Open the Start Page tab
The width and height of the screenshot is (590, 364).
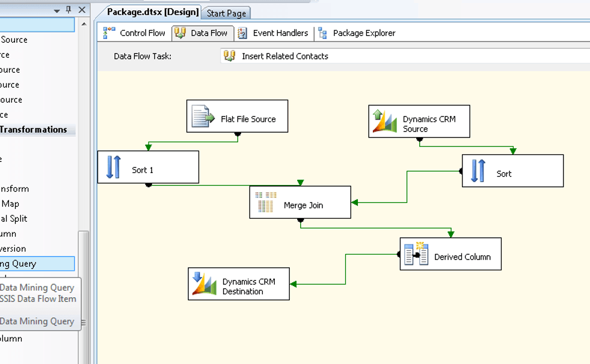226,14
